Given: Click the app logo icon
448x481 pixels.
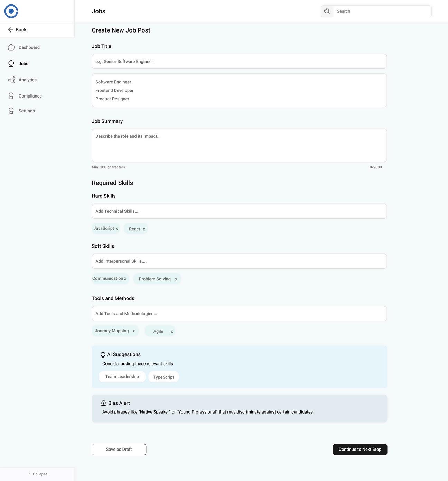Looking at the screenshot, I should point(11,11).
